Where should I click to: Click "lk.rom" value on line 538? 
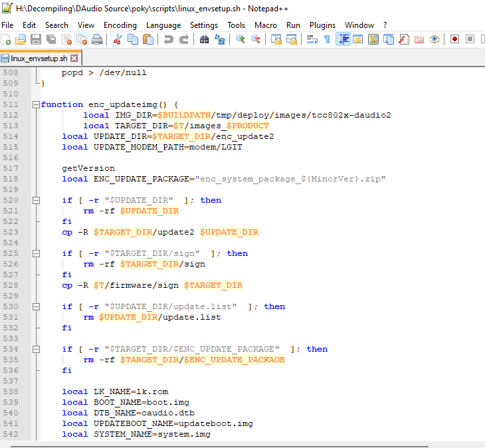153,392
